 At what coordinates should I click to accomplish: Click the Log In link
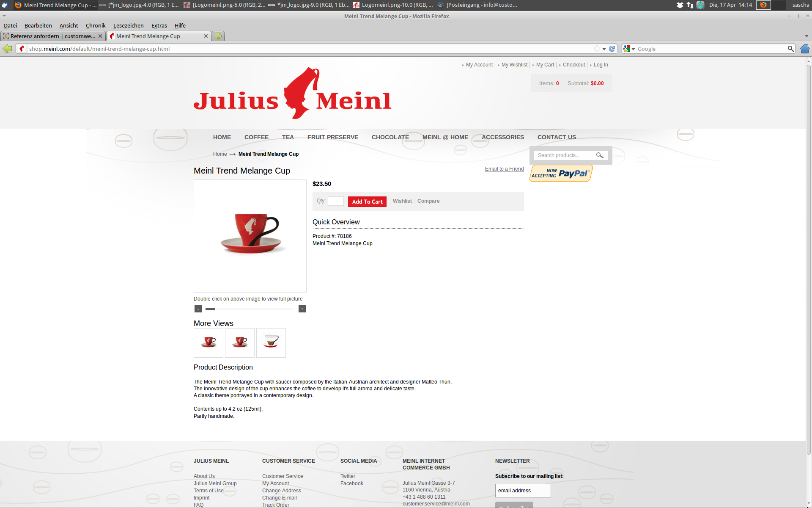(x=601, y=65)
